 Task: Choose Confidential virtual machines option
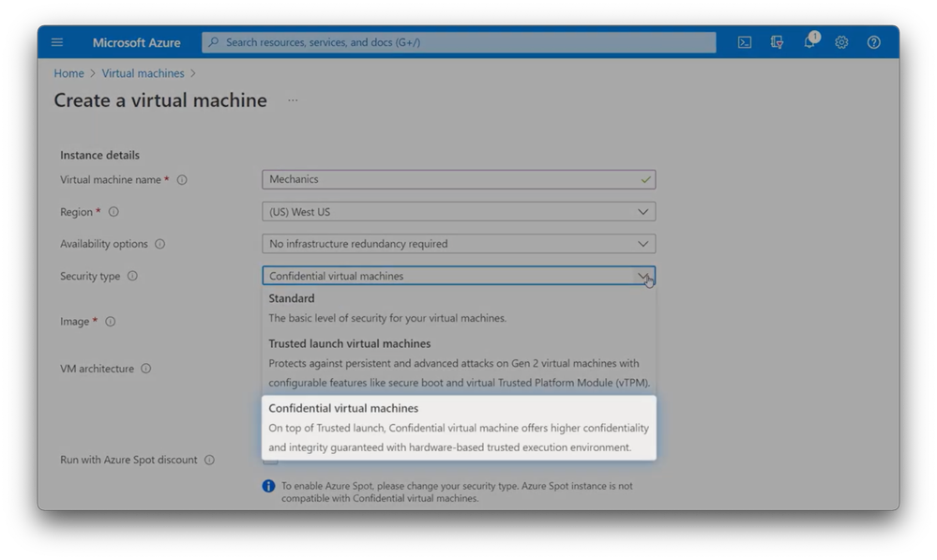pyautogui.click(x=459, y=428)
